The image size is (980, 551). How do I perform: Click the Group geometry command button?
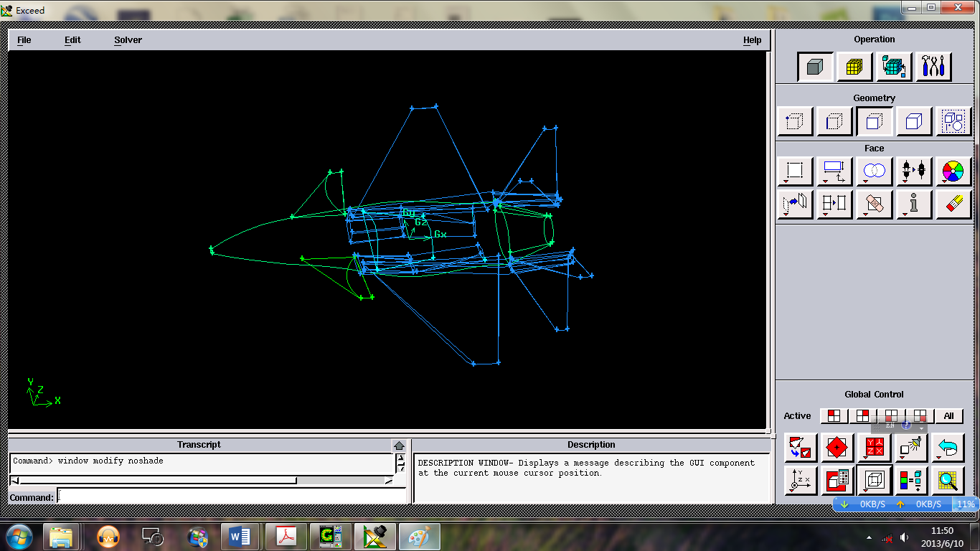click(x=953, y=122)
